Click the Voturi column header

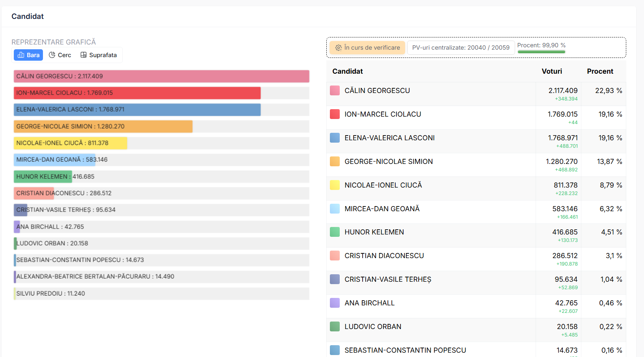click(x=551, y=71)
